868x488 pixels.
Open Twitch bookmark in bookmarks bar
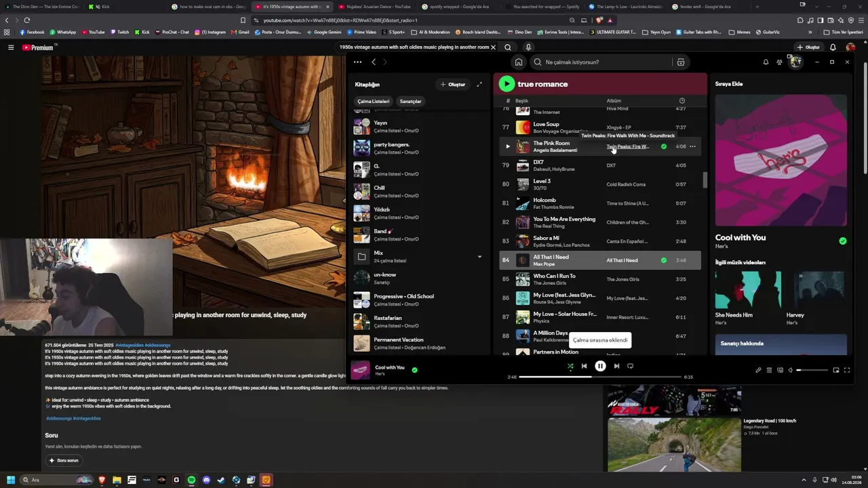(119, 32)
